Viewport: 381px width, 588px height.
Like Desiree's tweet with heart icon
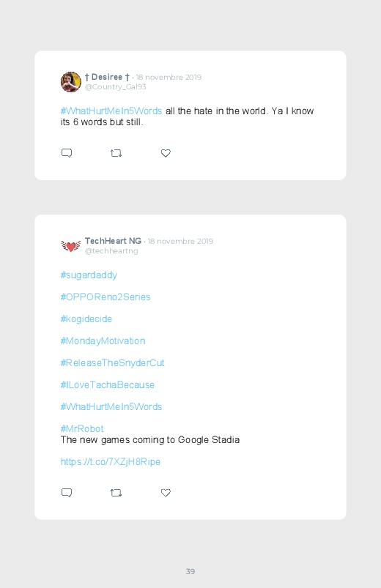[166, 153]
